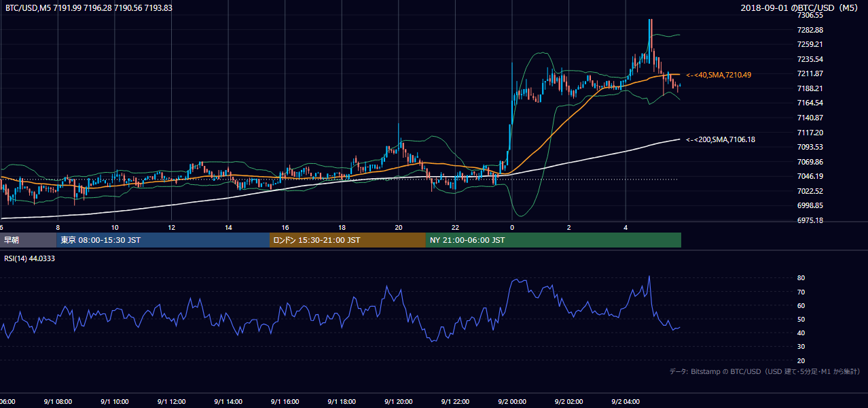Click hour tick 10 under the price chart

pyautogui.click(x=115, y=228)
